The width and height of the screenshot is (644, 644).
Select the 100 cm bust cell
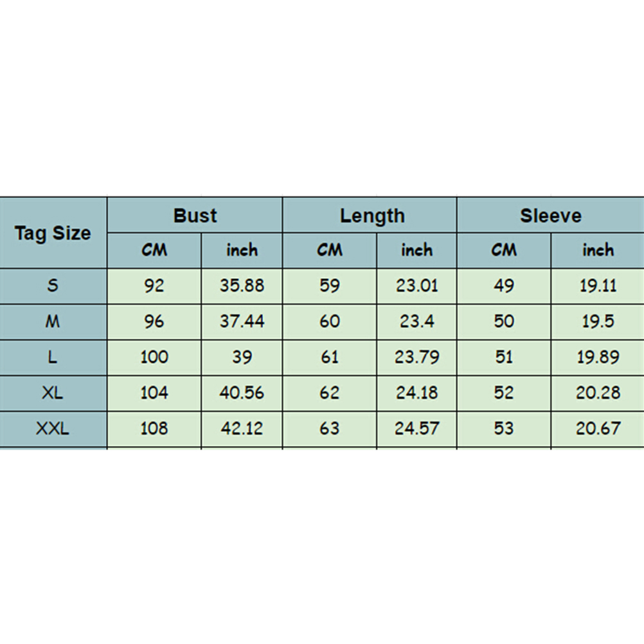(154, 357)
